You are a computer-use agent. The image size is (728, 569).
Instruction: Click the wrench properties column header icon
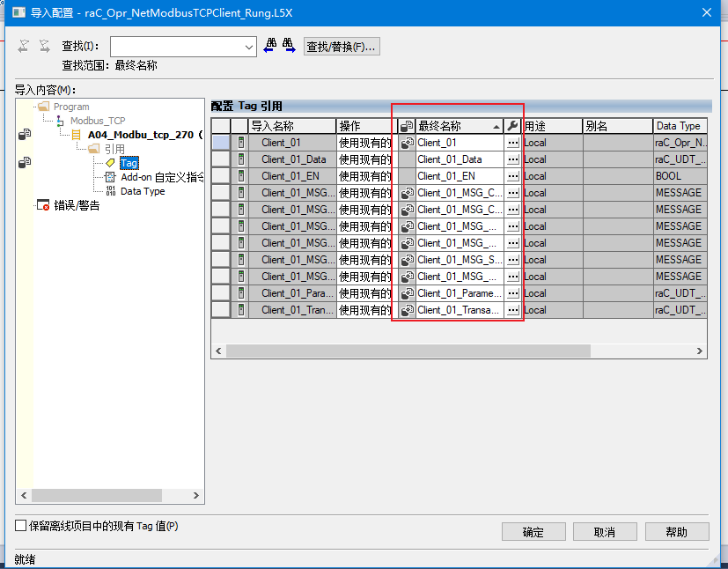click(x=513, y=126)
